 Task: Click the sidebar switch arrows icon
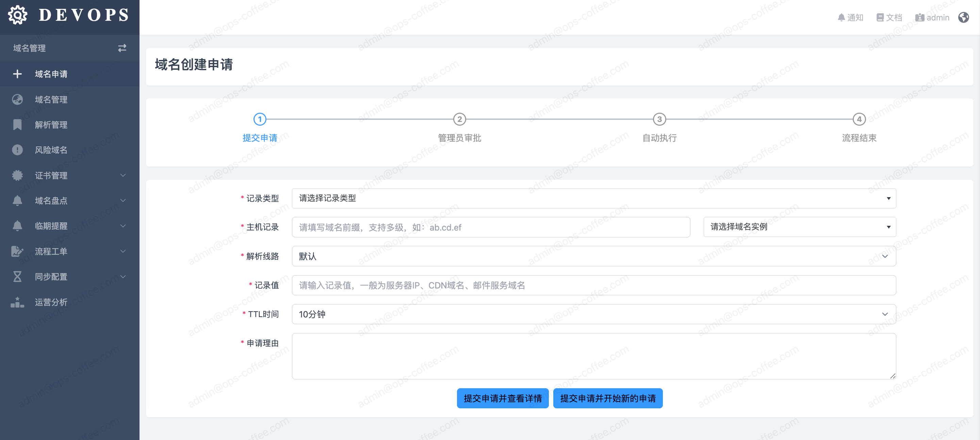click(x=122, y=48)
